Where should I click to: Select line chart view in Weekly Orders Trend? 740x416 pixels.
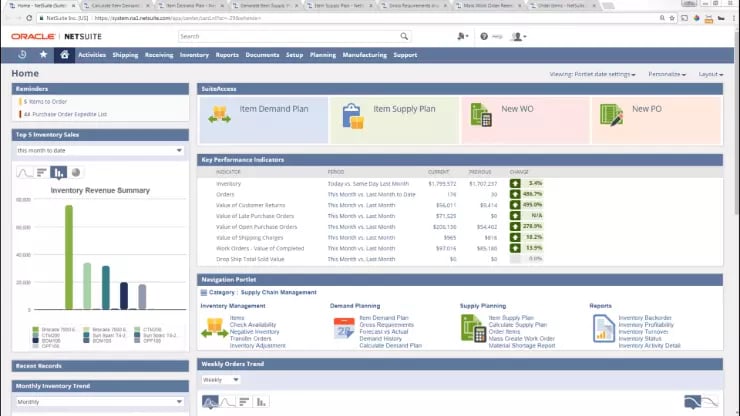(227, 402)
